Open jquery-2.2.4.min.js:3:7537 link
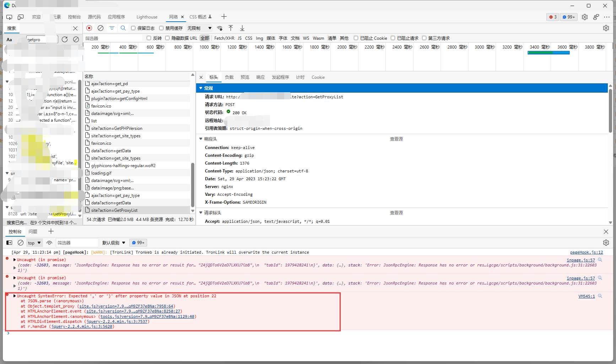Image resolution: width=616 pixels, height=364 pixels. coord(117,322)
